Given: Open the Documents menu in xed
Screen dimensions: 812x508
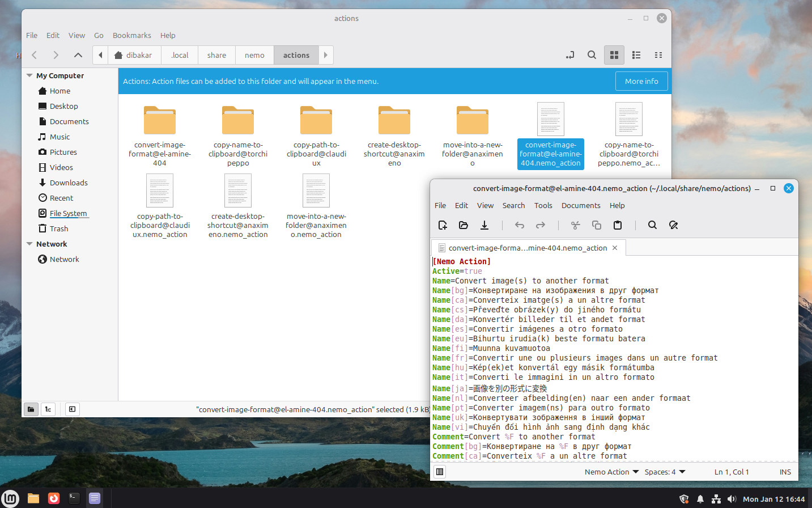Looking at the screenshot, I should pyautogui.click(x=581, y=205).
